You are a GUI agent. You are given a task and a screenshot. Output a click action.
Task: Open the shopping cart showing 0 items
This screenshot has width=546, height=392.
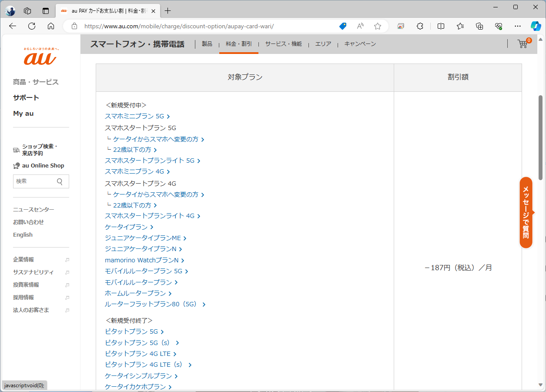click(x=522, y=44)
